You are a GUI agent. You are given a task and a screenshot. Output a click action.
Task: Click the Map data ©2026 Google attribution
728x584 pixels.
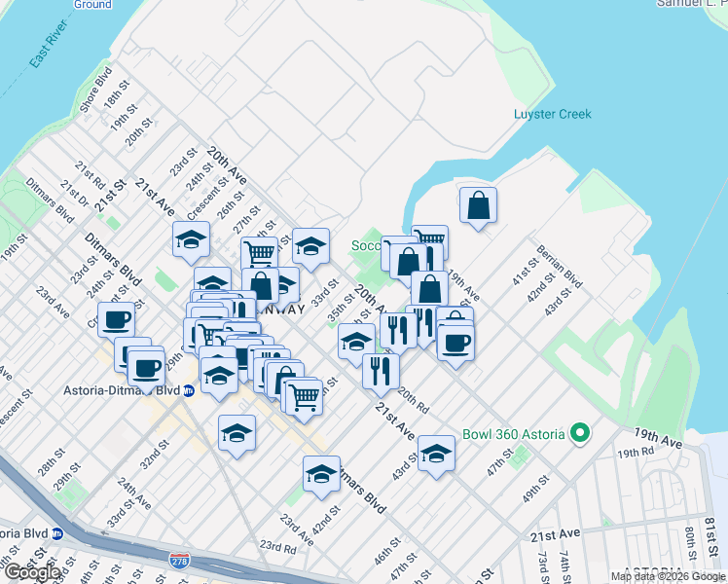coord(668,577)
